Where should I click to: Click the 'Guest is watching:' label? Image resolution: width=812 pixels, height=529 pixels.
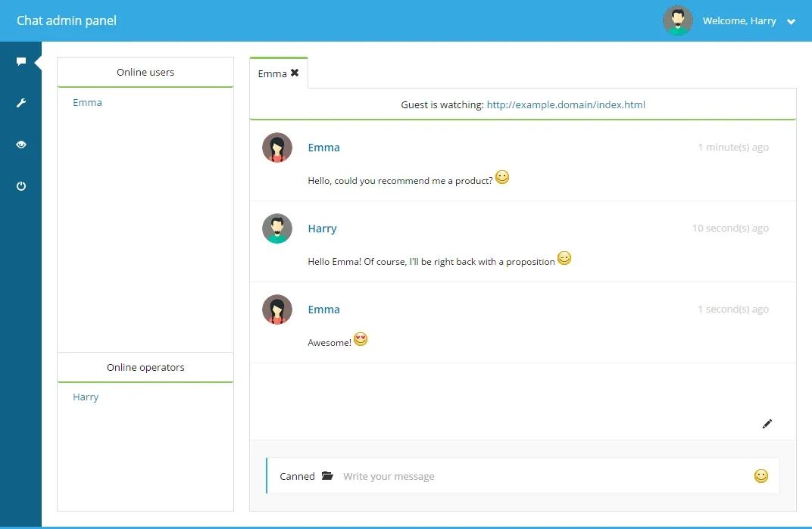point(442,104)
